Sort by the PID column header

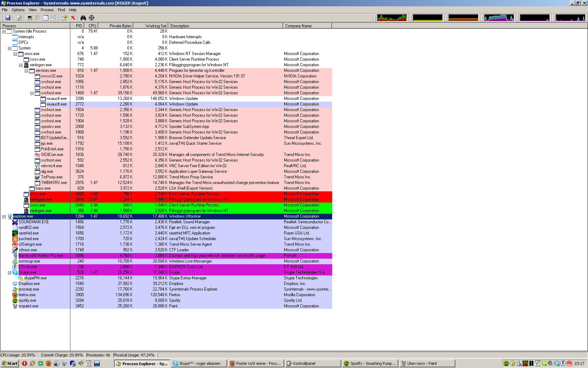click(x=77, y=26)
